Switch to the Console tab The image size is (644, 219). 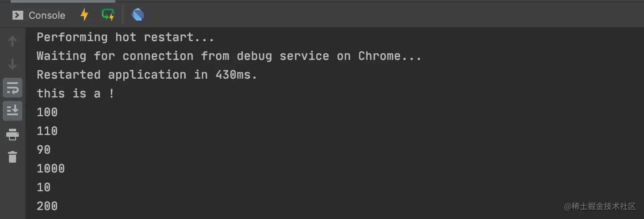coord(39,15)
